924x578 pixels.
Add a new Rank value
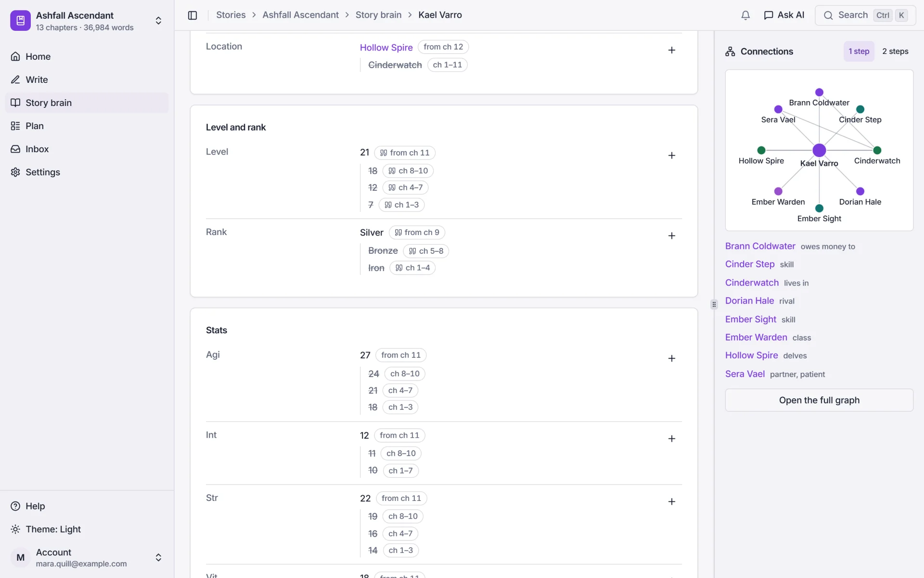pyautogui.click(x=672, y=236)
